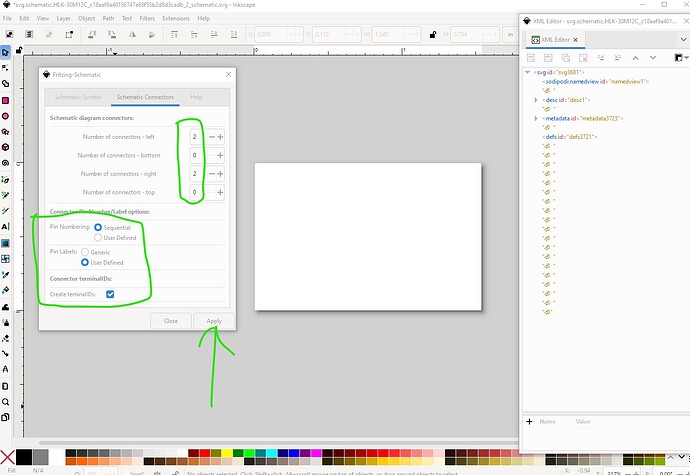Click Indent node icon in XML Editor
Viewport: 690px width, 475px height.
pyautogui.click(x=617, y=58)
